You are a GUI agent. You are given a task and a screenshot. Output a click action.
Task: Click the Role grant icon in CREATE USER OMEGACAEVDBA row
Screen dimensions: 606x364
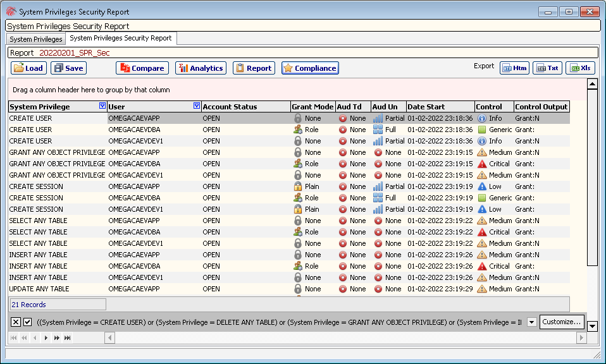[297, 130]
